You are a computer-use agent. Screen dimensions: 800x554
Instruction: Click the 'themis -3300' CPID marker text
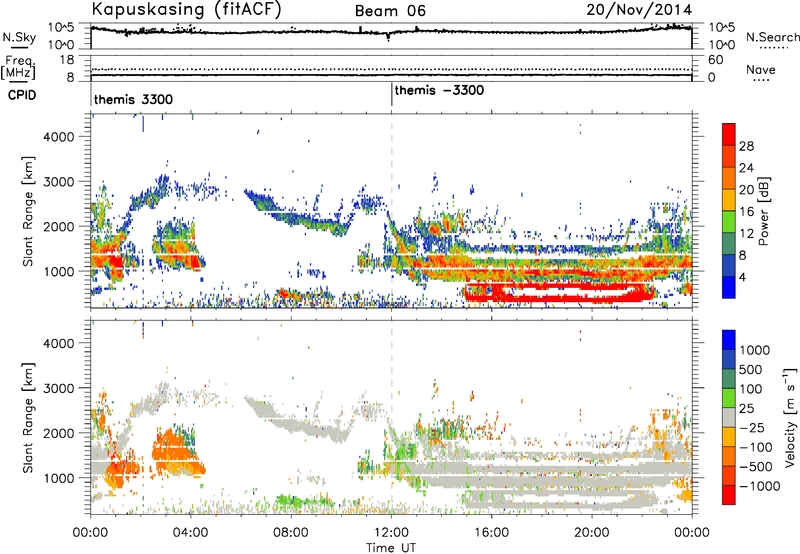pos(439,90)
